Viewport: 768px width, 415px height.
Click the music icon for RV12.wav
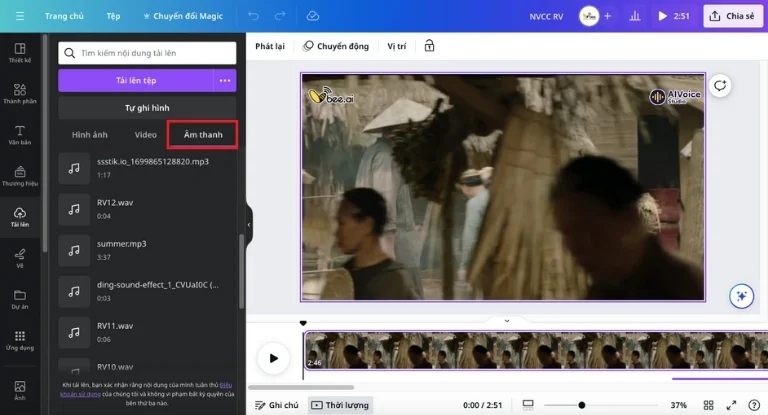(74, 209)
